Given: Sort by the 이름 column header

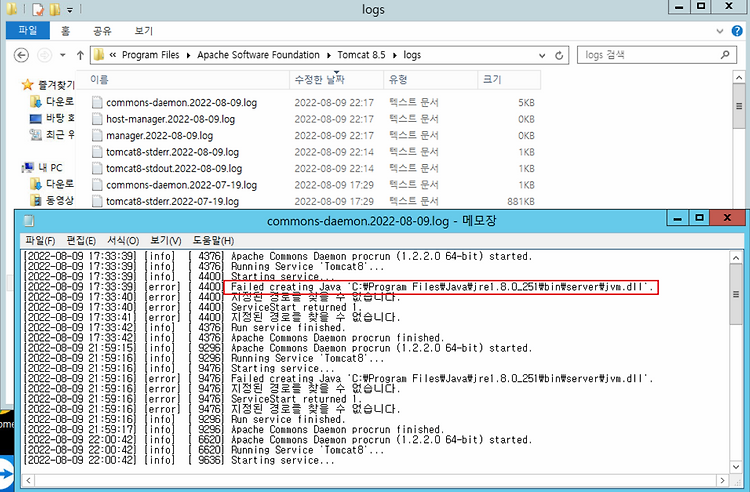Looking at the screenshot, I should point(182,79).
